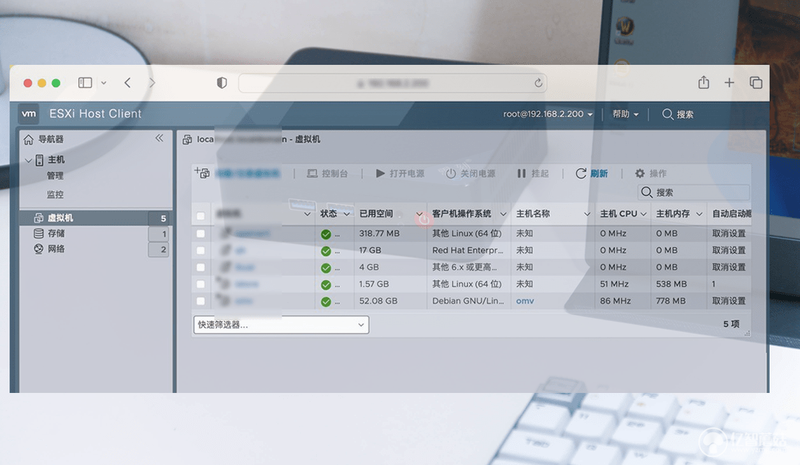Viewport: 800px width, 465px height.
Task: Click the status icon of the 52.08 GB row
Action: [x=326, y=302]
